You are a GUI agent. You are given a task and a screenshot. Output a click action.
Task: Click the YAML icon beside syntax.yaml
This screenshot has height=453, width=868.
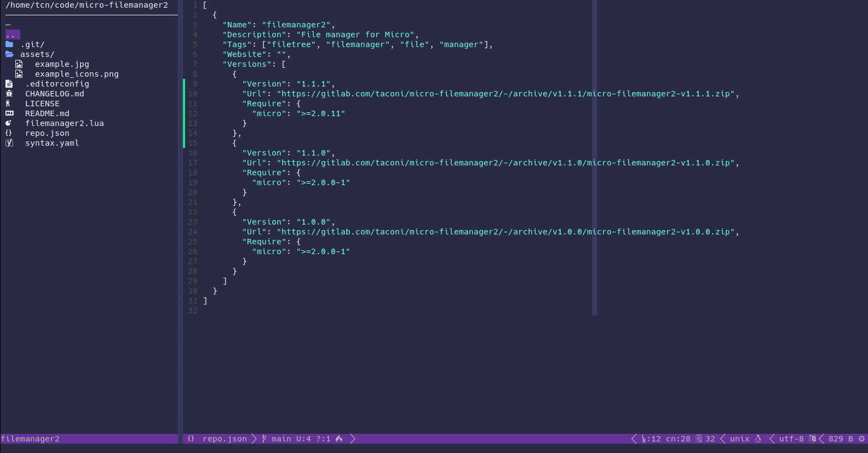click(9, 143)
